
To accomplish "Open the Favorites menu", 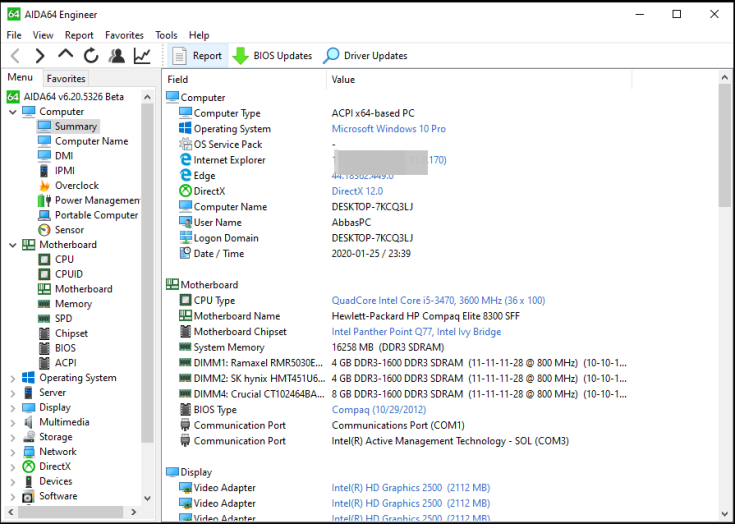I will [x=124, y=35].
